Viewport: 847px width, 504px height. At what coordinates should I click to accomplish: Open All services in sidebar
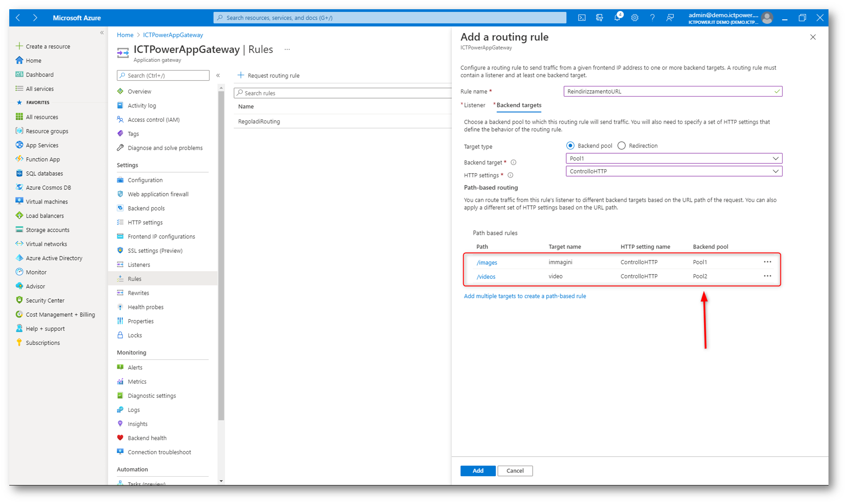(40, 89)
